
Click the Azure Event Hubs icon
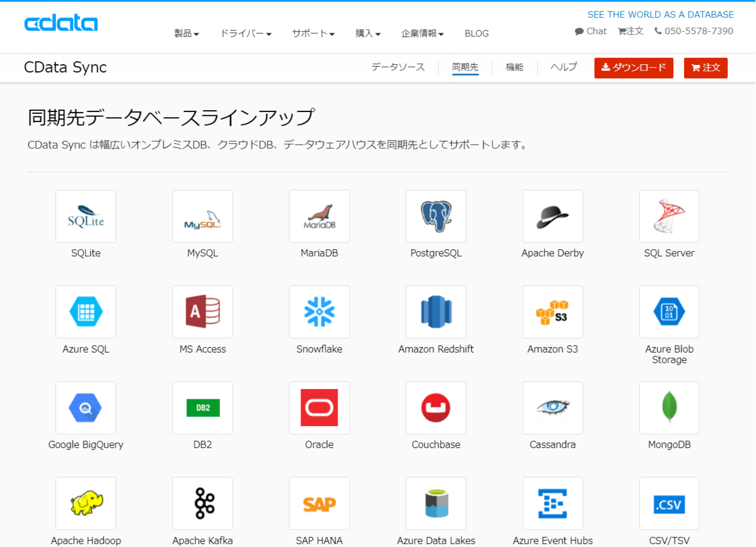553,503
